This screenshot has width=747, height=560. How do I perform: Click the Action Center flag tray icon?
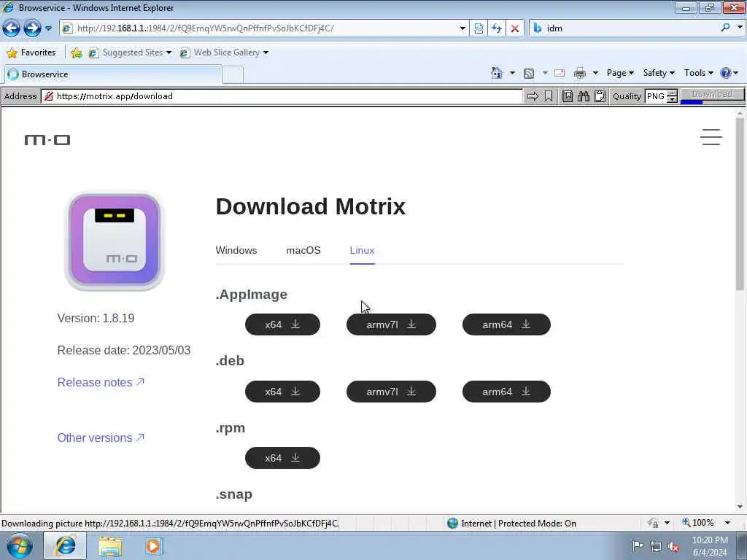click(x=638, y=546)
